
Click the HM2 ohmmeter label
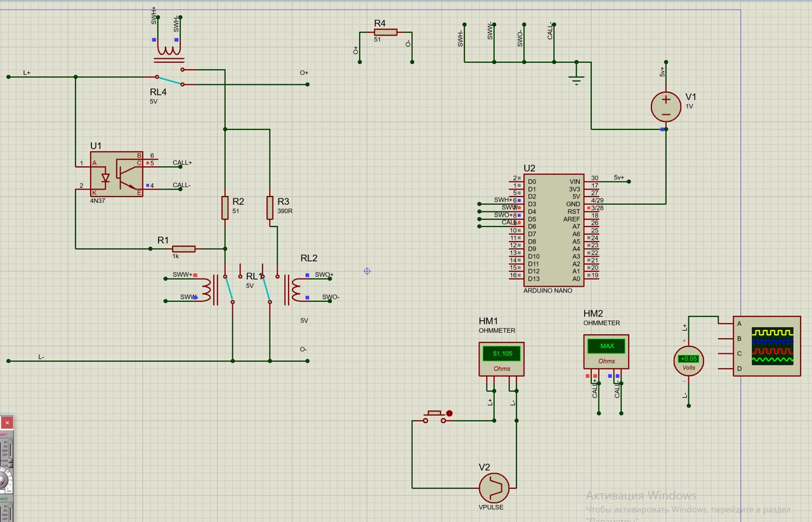pos(593,314)
